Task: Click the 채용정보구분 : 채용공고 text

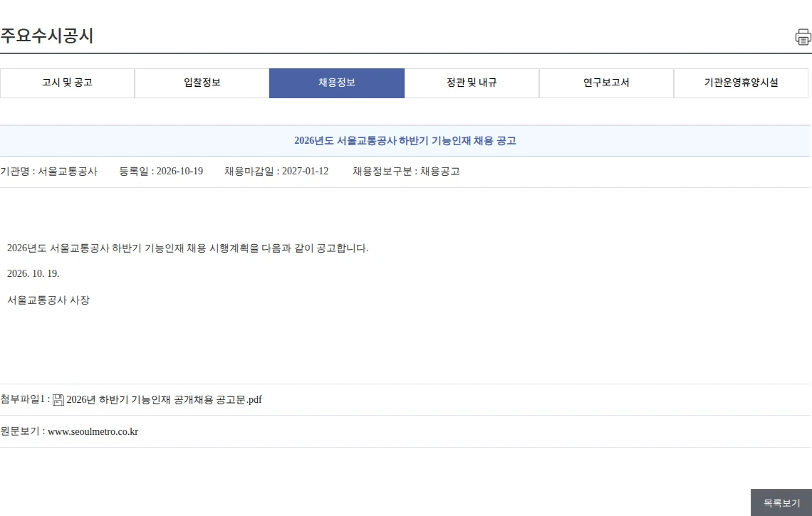Action: coord(406,172)
